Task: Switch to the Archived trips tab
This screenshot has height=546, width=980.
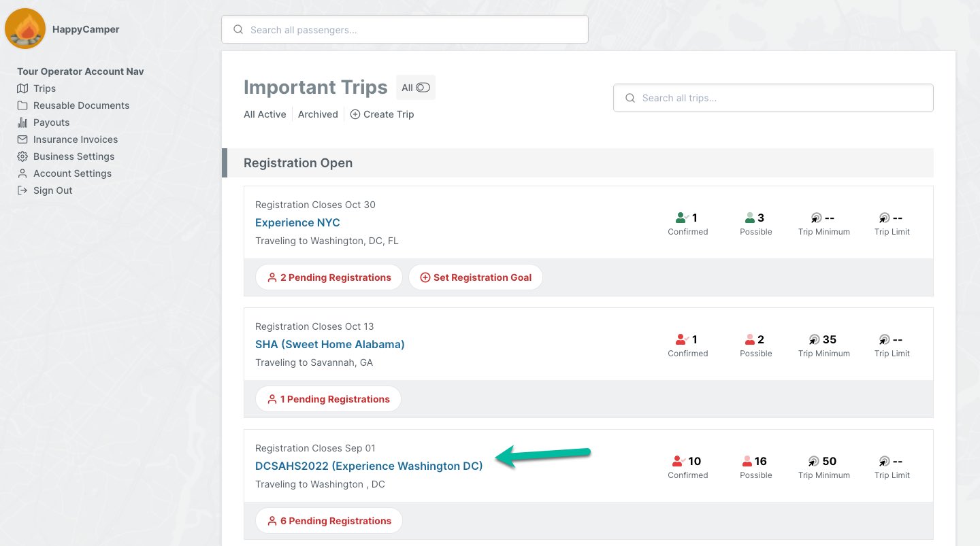Action: [x=318, y=114]
